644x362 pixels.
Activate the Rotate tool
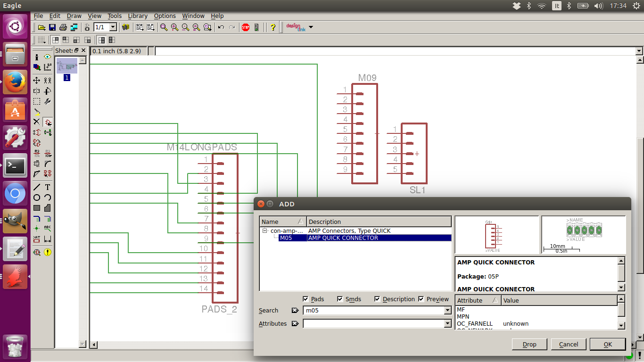47,91
